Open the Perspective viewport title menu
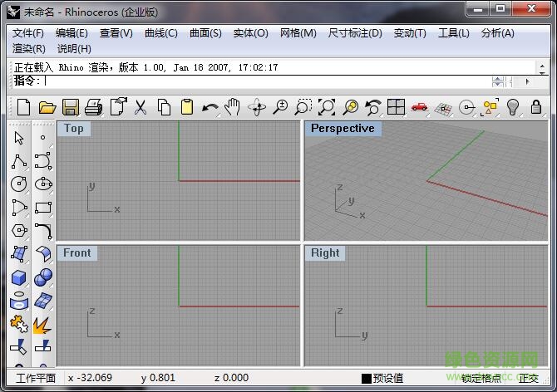The height and width of the screenshot is (392, 557). [343, 129]
